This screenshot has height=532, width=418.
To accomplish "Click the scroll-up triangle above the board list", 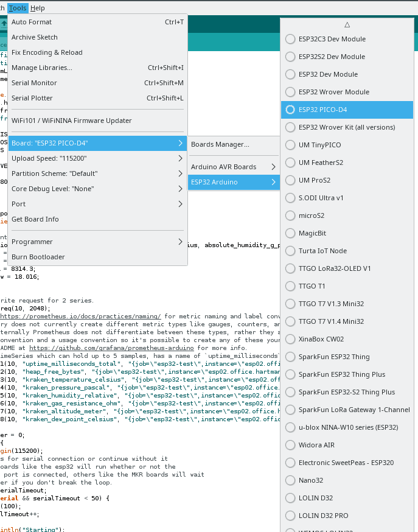I will (347, 25).
